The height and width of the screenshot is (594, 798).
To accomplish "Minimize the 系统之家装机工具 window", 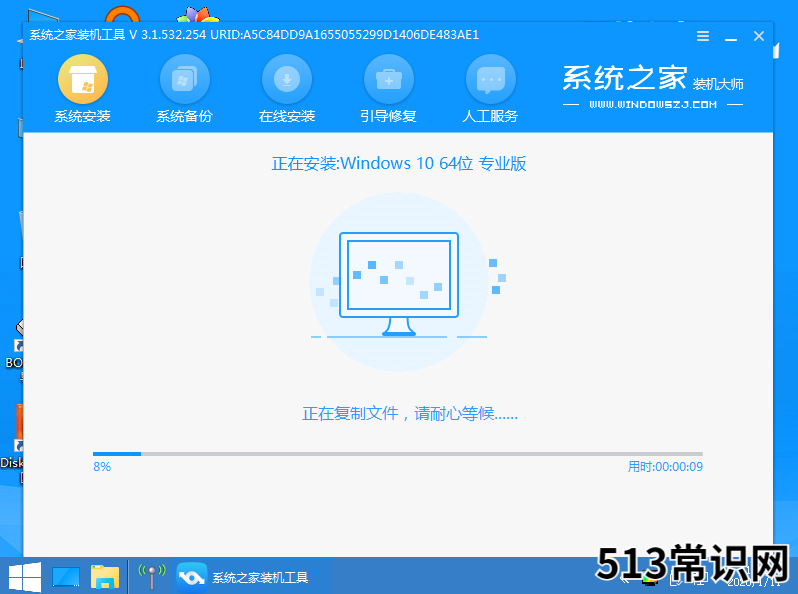I will coord(731,37).
